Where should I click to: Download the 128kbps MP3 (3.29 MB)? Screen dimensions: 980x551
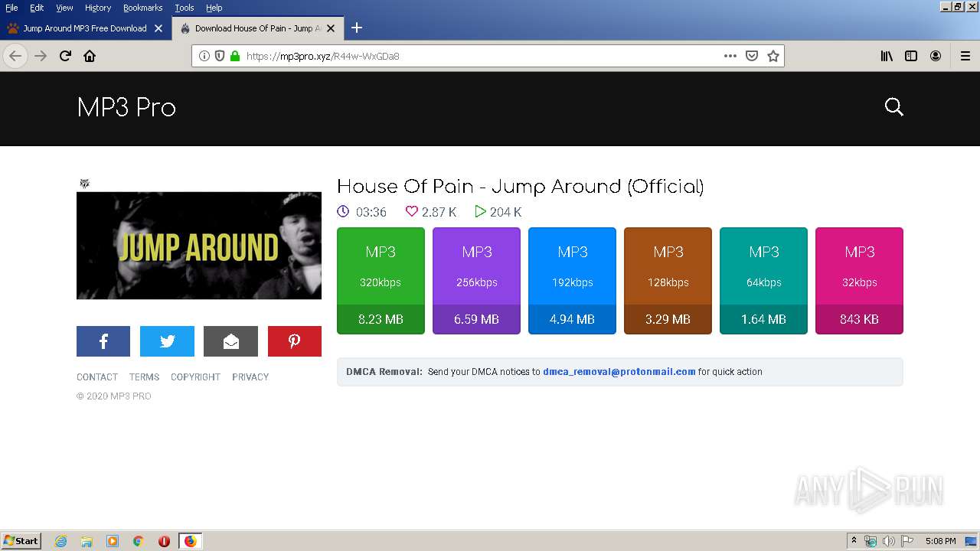668,281
